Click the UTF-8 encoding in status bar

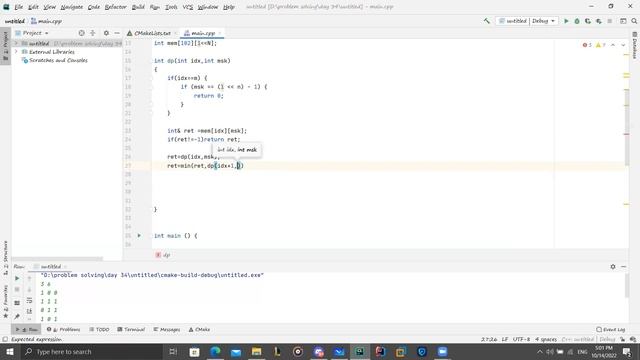(x=521, y=339)
